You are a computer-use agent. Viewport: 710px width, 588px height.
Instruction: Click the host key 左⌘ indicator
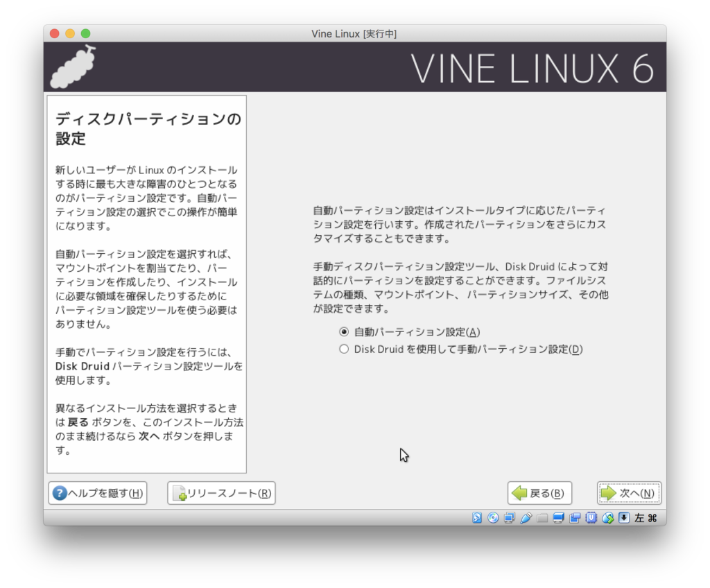click(x=646, y=518)
